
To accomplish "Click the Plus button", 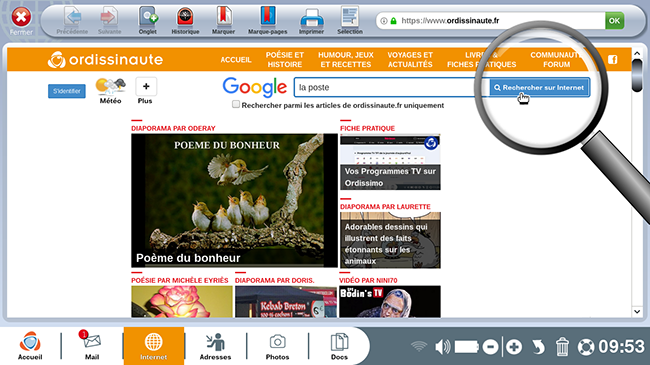I will (146, 87).
